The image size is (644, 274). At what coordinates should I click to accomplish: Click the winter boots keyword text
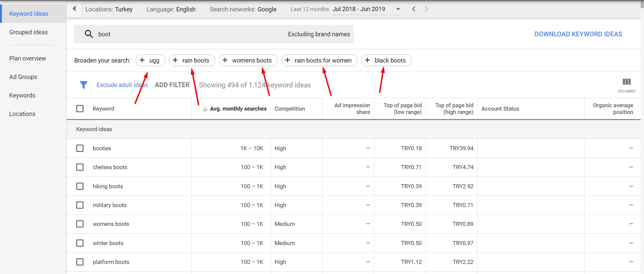click(x=108, y=243)
